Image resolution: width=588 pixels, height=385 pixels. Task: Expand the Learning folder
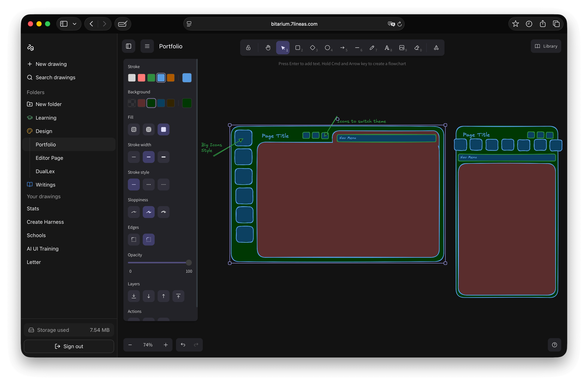tap(69, 118)
